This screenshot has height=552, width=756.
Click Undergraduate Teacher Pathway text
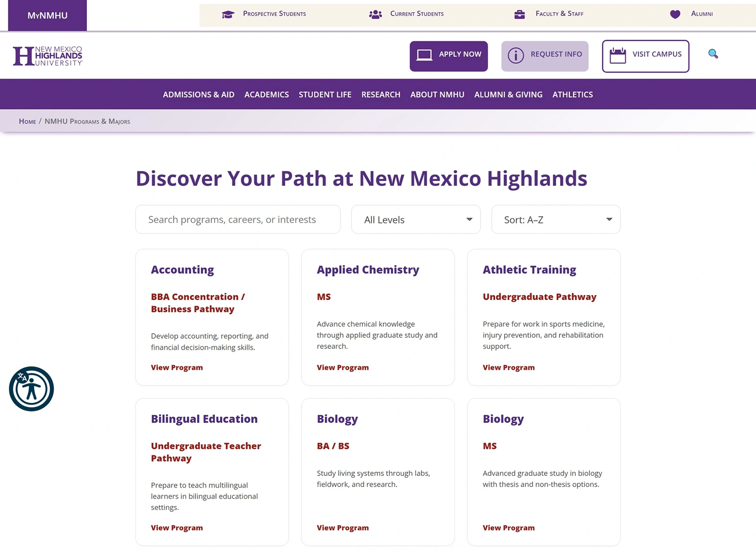click(x=206, y=452)
